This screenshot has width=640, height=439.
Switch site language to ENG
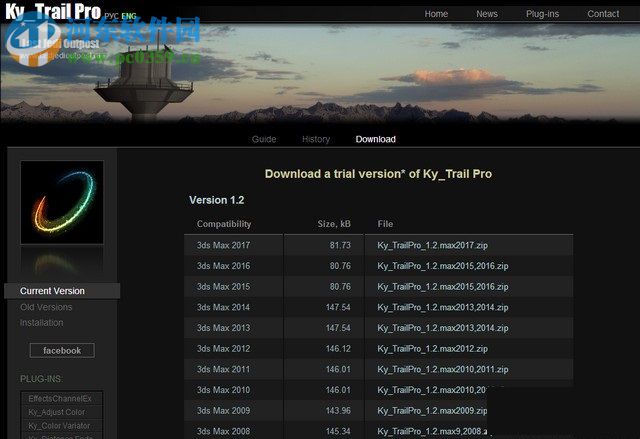(x=129, y=16)
